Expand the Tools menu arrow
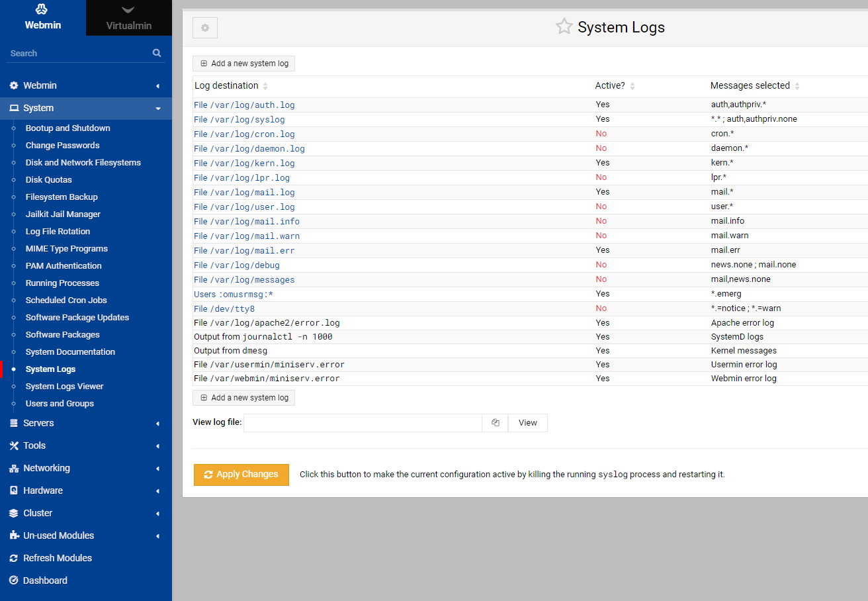Viewport: 868px width, 601px height. pyautogui.click(x=157, y=446)
